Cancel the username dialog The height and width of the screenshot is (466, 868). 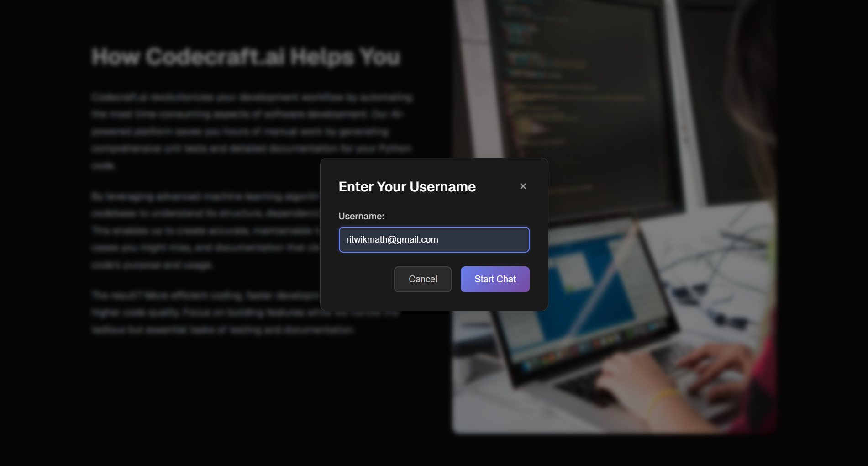(423, 279)
